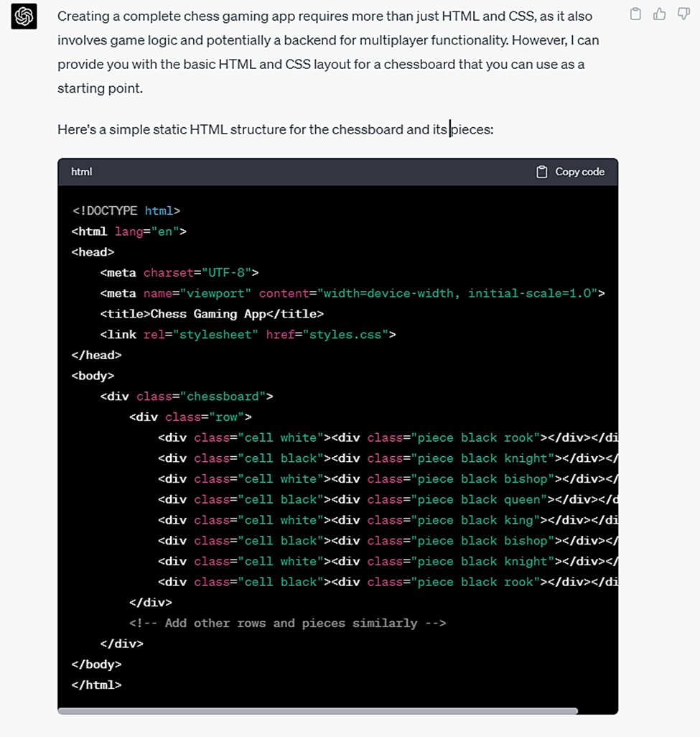Viewport: 700px width, 737px height.
Task: Click the div class="row" line
Action: tap(190, 417)
